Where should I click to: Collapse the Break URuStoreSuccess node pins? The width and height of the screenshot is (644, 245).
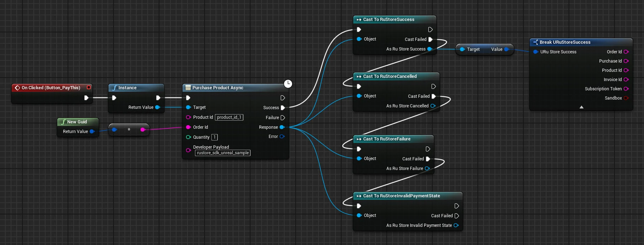point(581,107)
